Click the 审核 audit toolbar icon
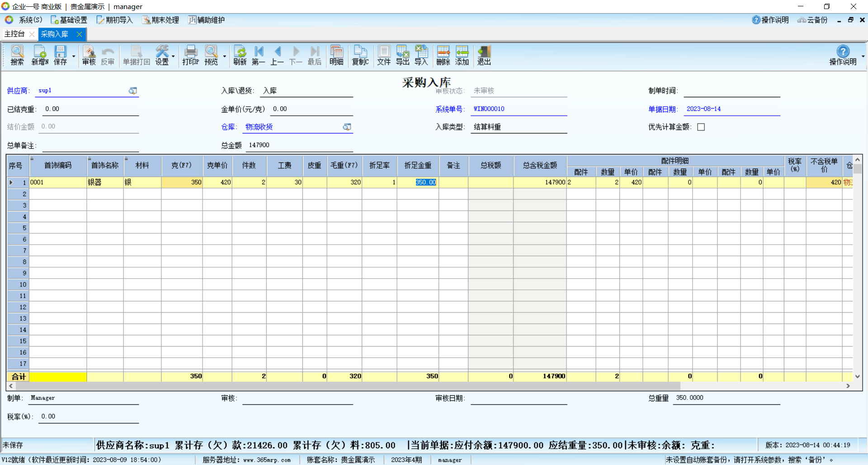Image resolution: width=868 pixels, height=465 pixels. point(89,55)
